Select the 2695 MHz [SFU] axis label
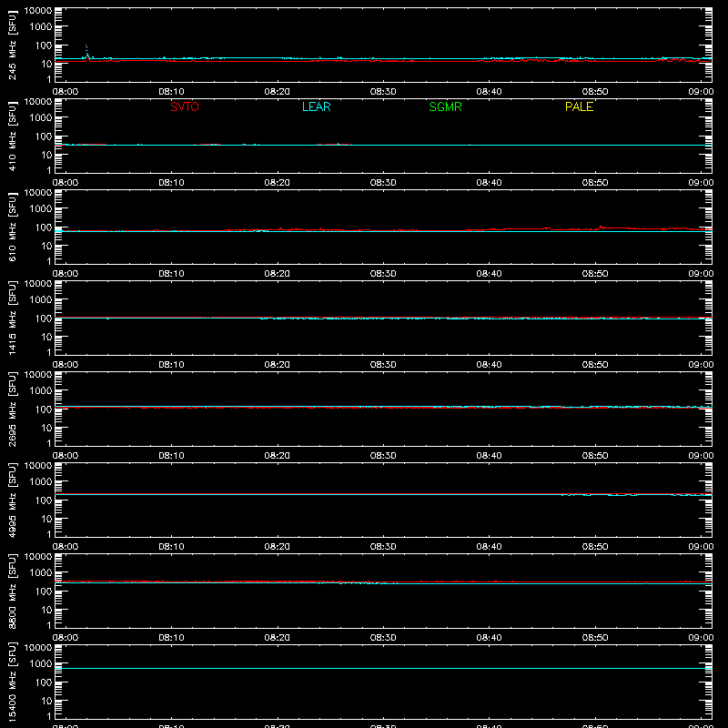 coord(12,409)
